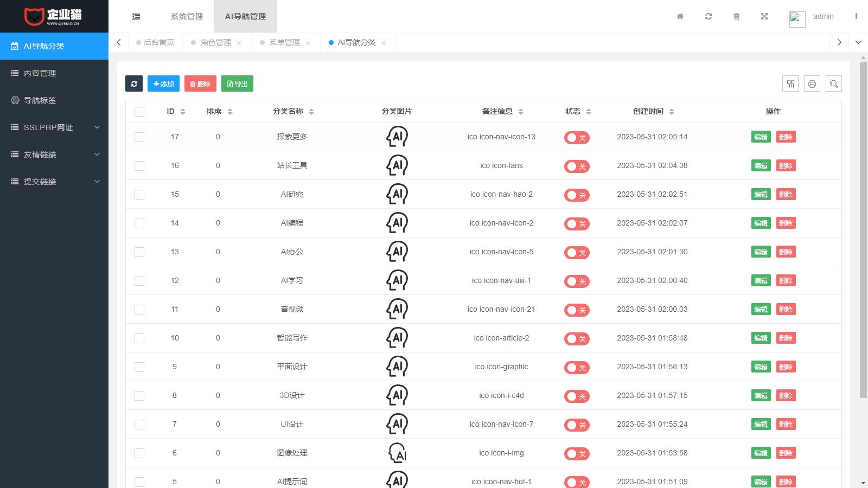
Task: Click the vertical page scrollbar
Action: coord(863,228)
